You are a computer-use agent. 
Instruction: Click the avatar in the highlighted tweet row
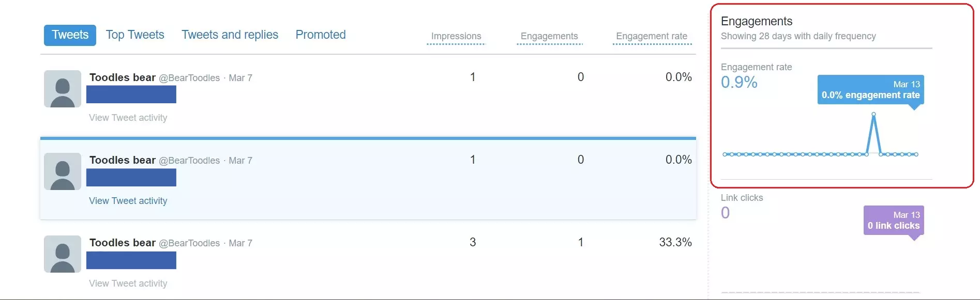pyautogui.click(x=62, y=171)
